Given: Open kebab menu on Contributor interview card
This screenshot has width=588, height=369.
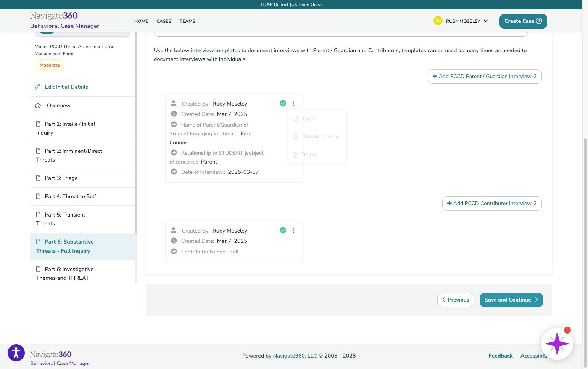Looking at the screenshot, I should coord(293,230).
